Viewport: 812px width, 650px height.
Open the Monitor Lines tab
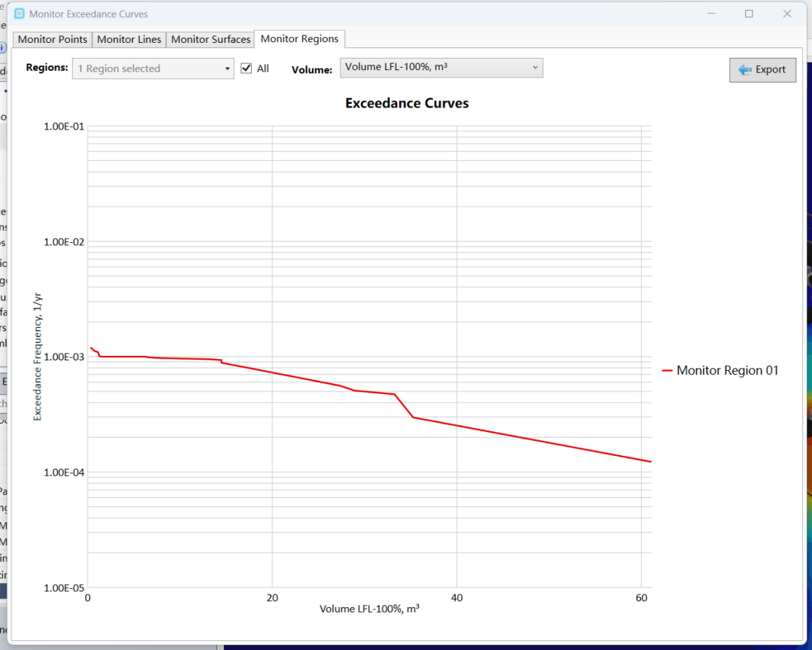(x=129, y=39)
